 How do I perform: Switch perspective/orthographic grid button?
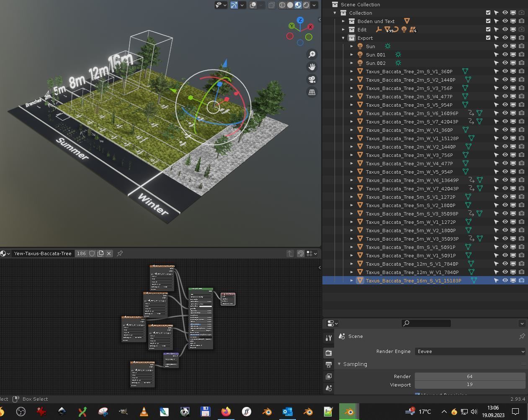click(312, 92)
